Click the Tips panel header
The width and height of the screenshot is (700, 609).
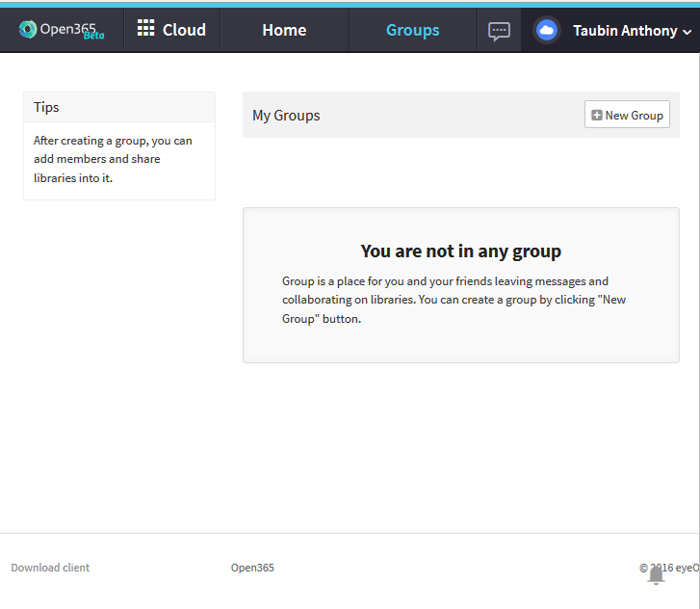pyautogui.click(x=119, y=107)
